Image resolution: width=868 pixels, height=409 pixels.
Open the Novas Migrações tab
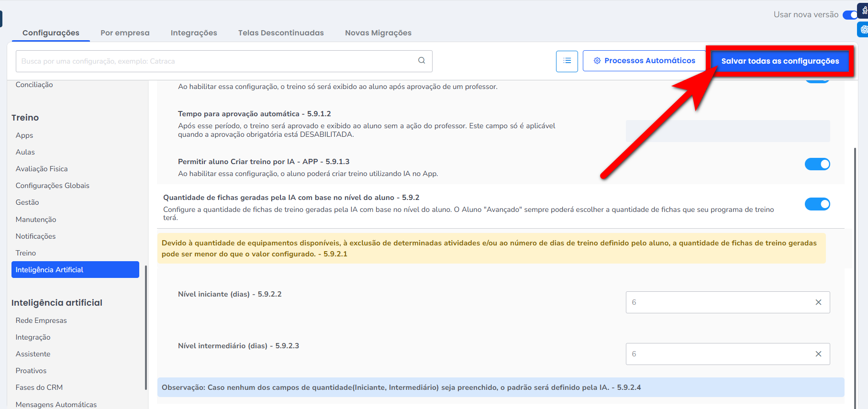pos(378,33)
